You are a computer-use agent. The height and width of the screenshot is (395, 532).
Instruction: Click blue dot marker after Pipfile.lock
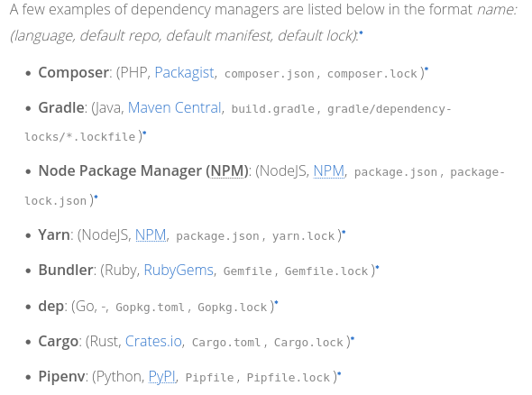click(339, 373)
